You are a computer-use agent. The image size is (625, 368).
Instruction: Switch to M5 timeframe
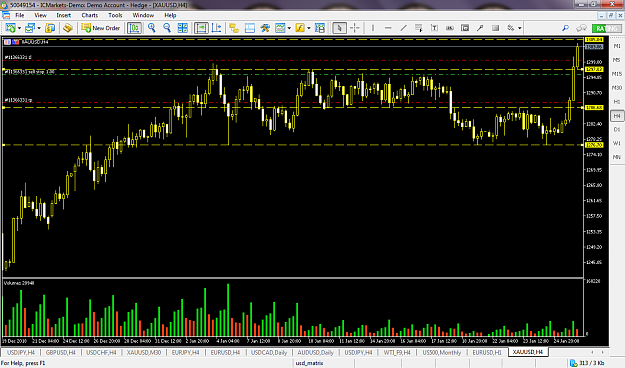[x=617, y=60]
